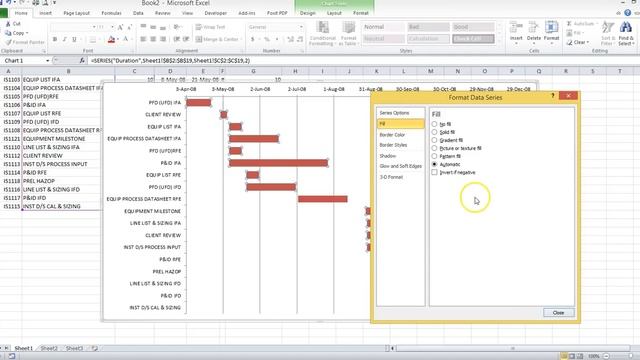
Task: Click the Merge & Center button
Action: tap(217, 39)
